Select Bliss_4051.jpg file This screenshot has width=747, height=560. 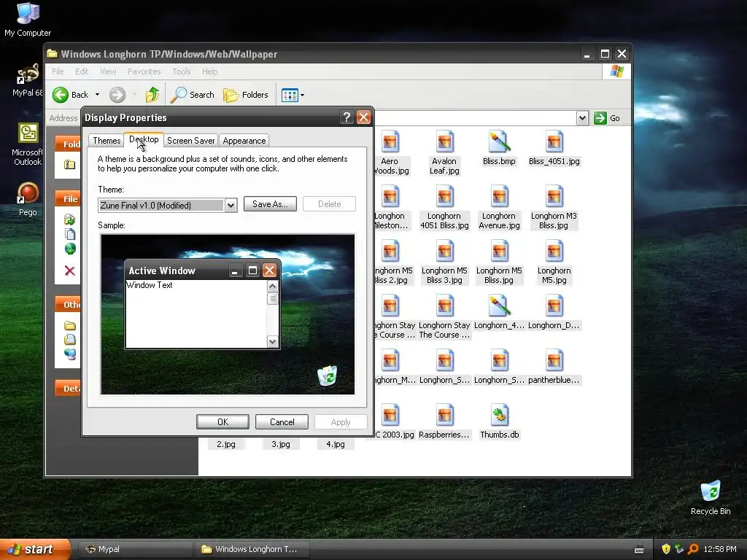554,149
